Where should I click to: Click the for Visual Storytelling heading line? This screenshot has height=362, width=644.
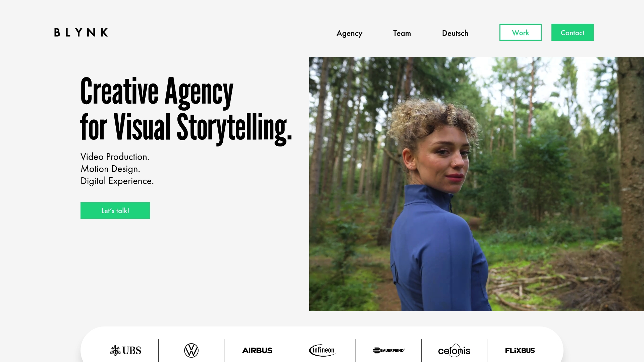tap(186, 128)
